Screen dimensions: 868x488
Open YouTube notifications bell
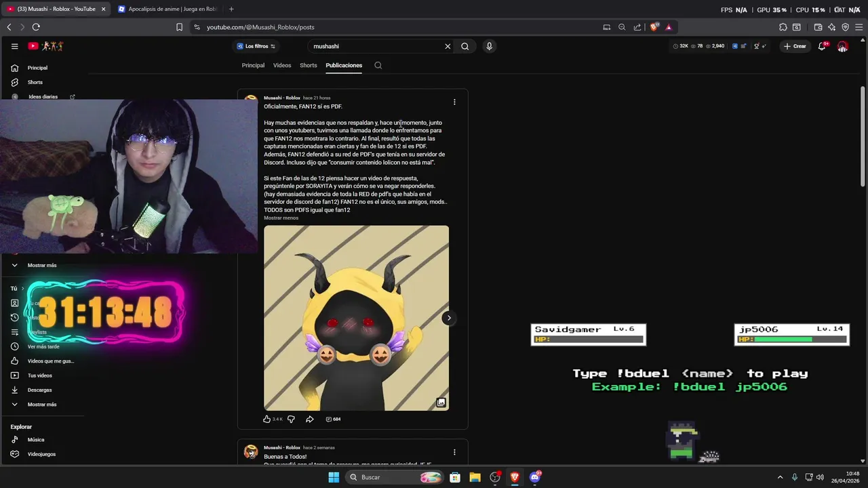(x=822, y=46)
